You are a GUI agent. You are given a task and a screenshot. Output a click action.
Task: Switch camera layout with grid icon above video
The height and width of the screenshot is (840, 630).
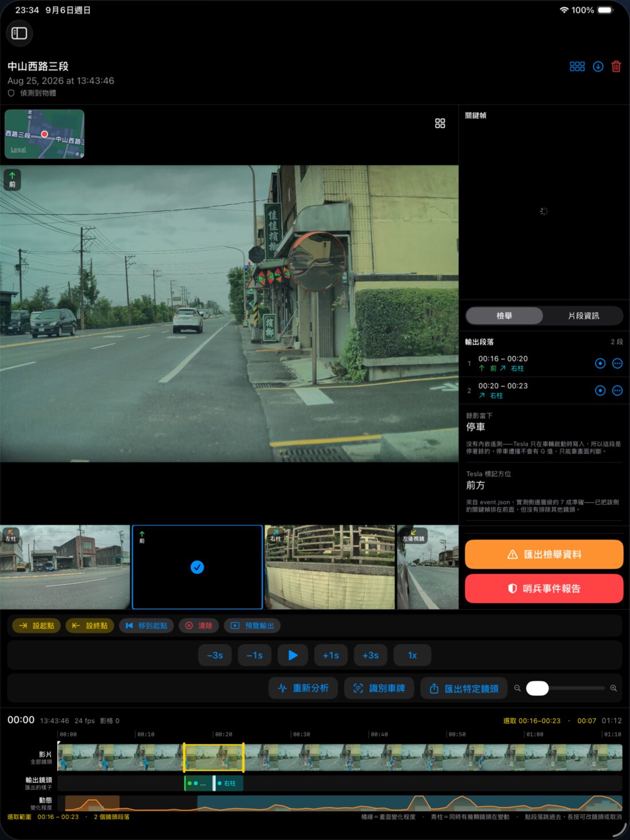point(440,123)
